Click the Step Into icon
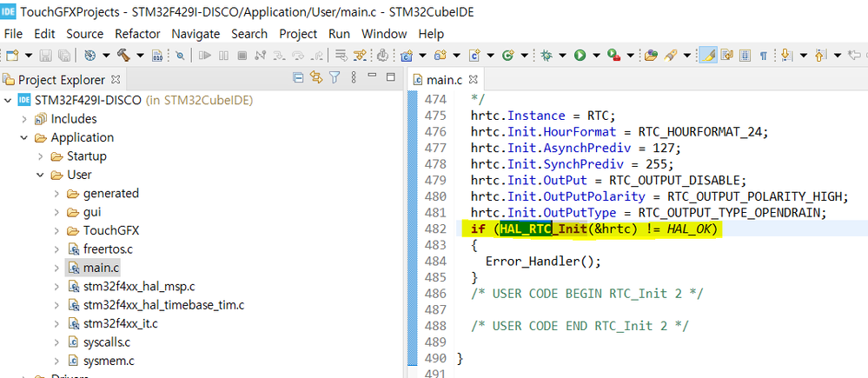868x378 pixels. pyautogui.click(x=280, y=56)
